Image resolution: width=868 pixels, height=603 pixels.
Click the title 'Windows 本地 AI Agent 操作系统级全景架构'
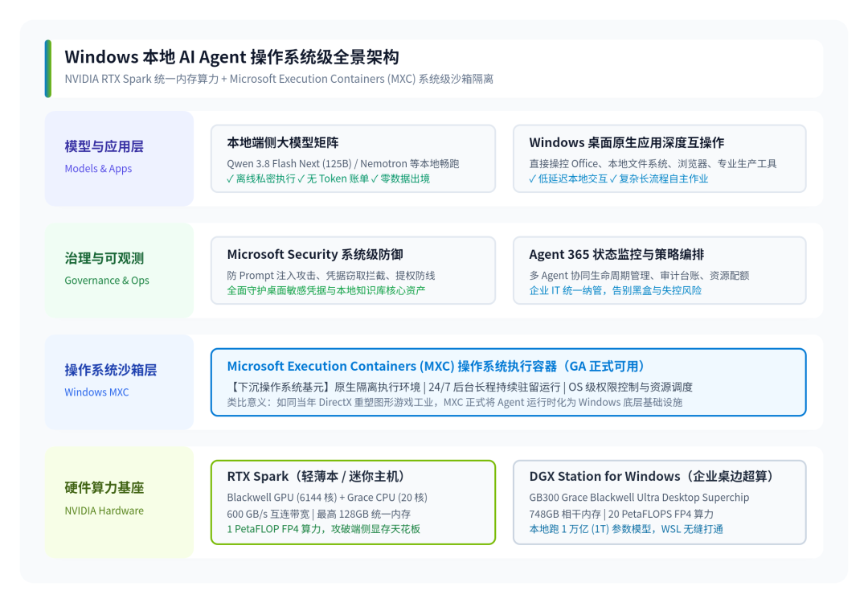pos(231,57)
